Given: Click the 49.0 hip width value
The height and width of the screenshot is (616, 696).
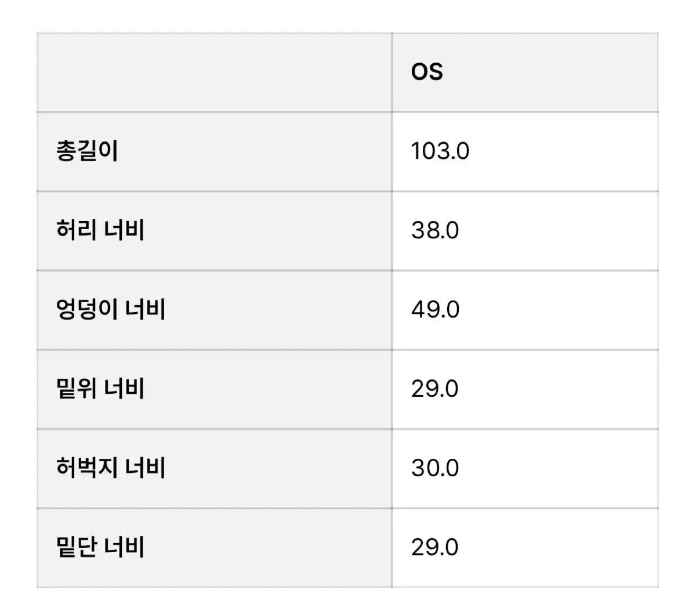Looking at the screenshot, I should [x=435, y=310].
